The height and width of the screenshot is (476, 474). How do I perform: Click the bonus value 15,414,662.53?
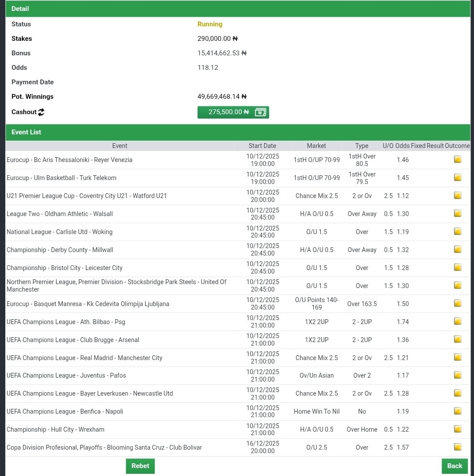(222, 53)
